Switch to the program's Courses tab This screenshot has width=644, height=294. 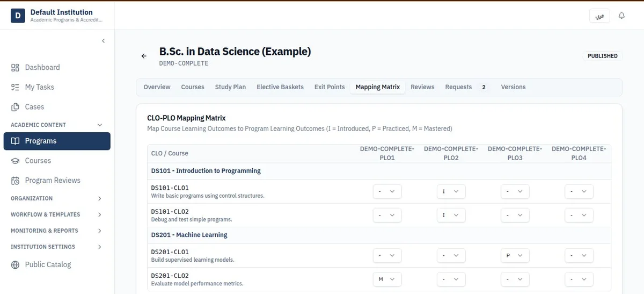click(x=193, y=87)
